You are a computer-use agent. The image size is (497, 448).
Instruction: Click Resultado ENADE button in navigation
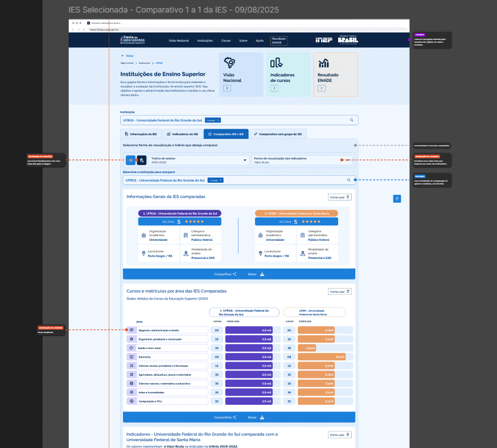tap(279, 40)
